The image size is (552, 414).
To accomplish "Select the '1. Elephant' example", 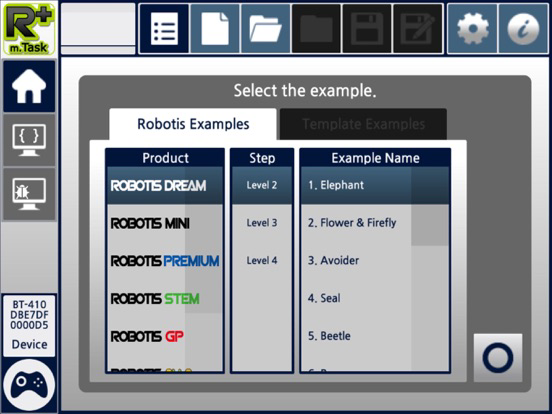I will tap(375, 185).
